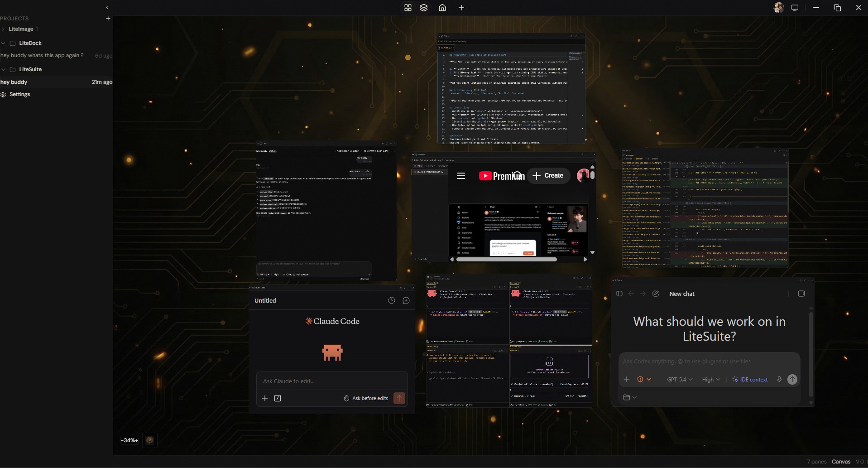The height and width of the screenshot is (468, 868).
Task: Open the grid layout icon in top toolbar
Action: point(408,8)
